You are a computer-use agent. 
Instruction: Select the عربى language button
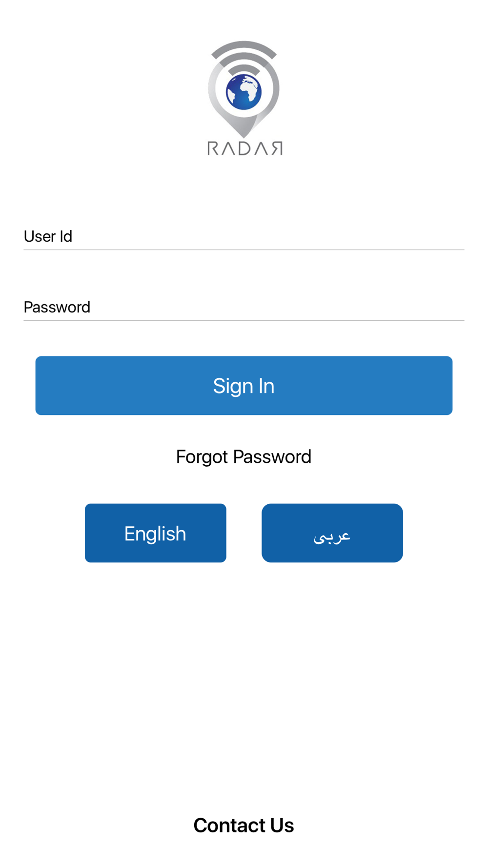[332, 533]
